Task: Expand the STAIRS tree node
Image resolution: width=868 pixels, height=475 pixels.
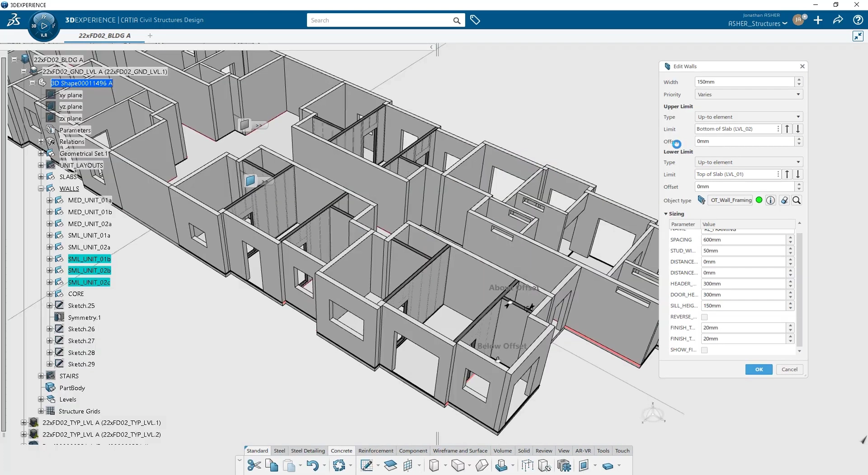Action: pos(41,376)
